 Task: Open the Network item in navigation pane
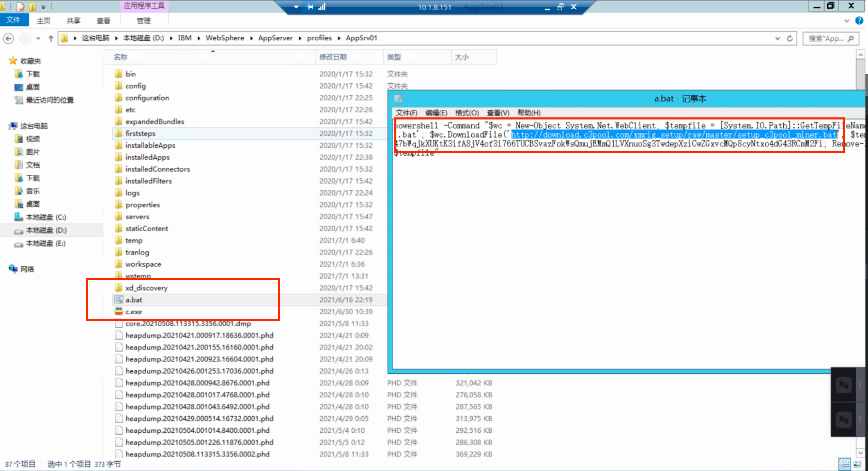click(x=27, y=269)
